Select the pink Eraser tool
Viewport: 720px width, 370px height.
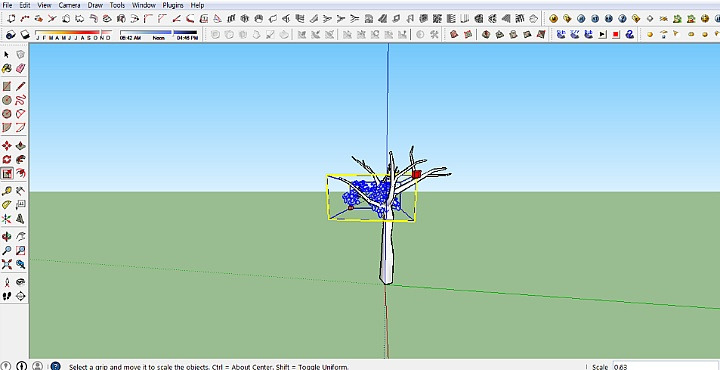coord(20,68)
